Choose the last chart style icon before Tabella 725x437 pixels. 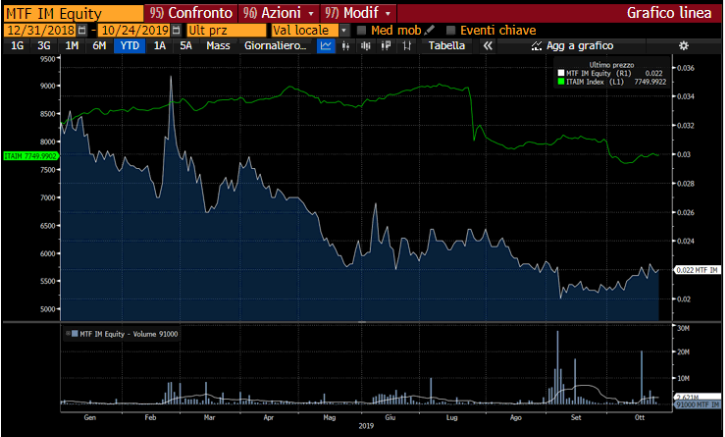pos(406,46)
